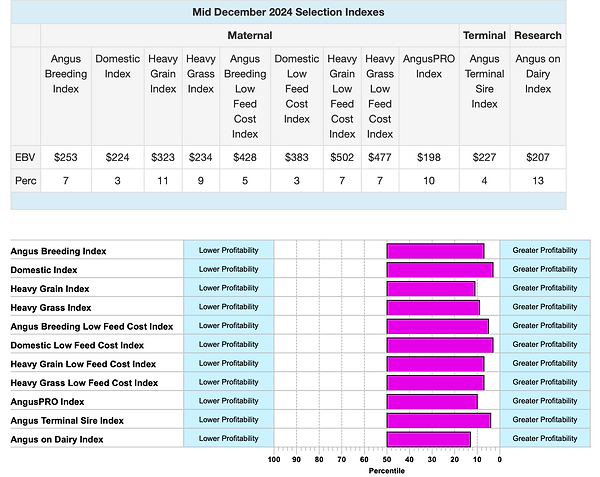
Task: Click Lower Profitability in the Angus on Dairy row
Action: pyautogui.click(x=228, y=438)
